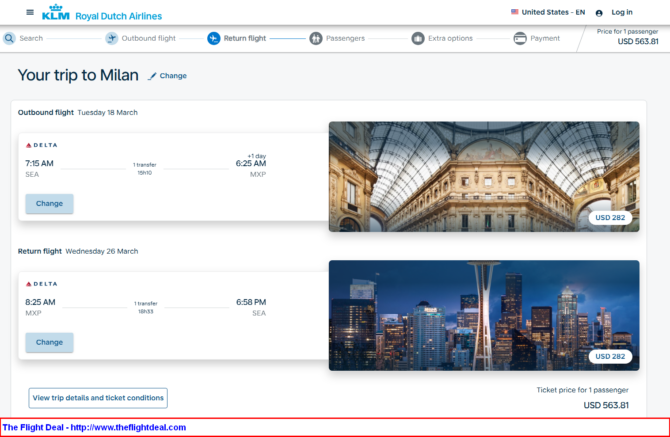Click the USD 282 badge on Seattle photo
This screenshot has width=670, height=437.
pyautogui.click(x=610, y=357)
